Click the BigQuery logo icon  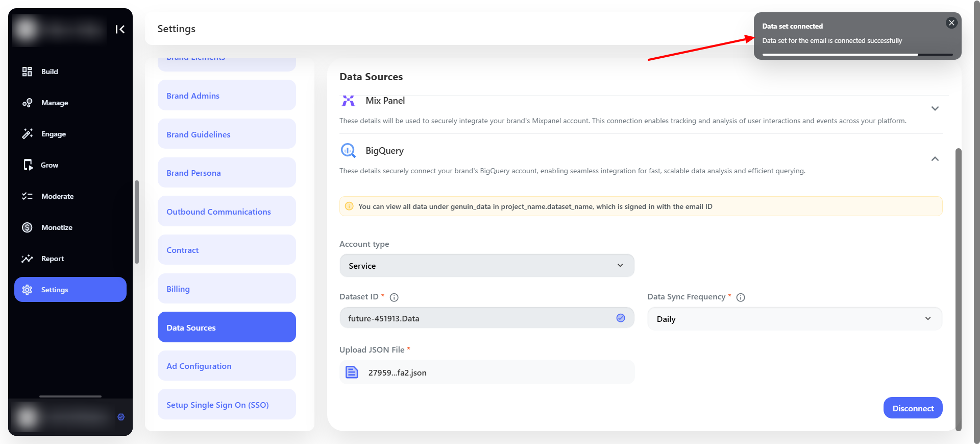348,151
